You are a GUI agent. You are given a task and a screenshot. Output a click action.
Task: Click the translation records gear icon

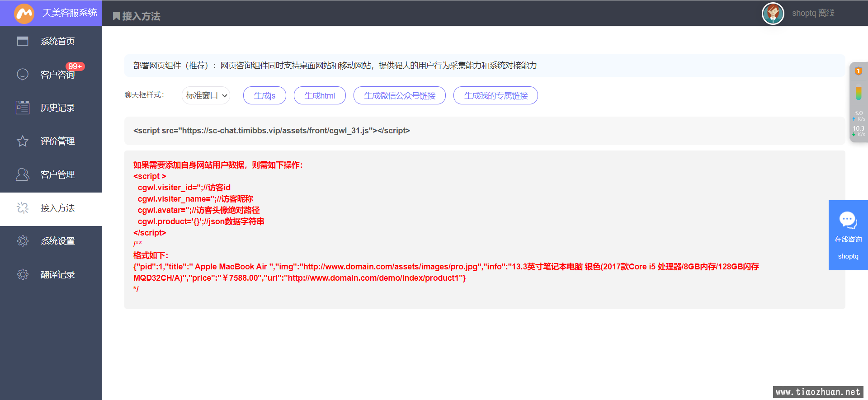(23, 274)
